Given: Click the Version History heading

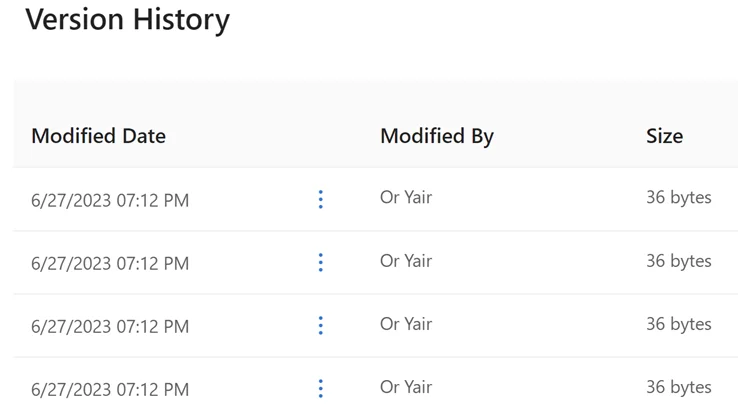Looking at the screenshot, I should [128, 19].
